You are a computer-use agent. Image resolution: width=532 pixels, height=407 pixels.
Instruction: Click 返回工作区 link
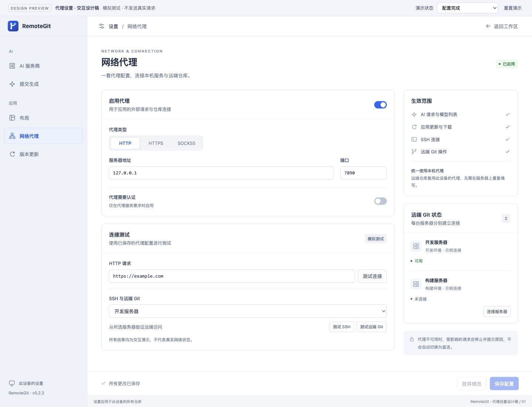tap(502, 26)
